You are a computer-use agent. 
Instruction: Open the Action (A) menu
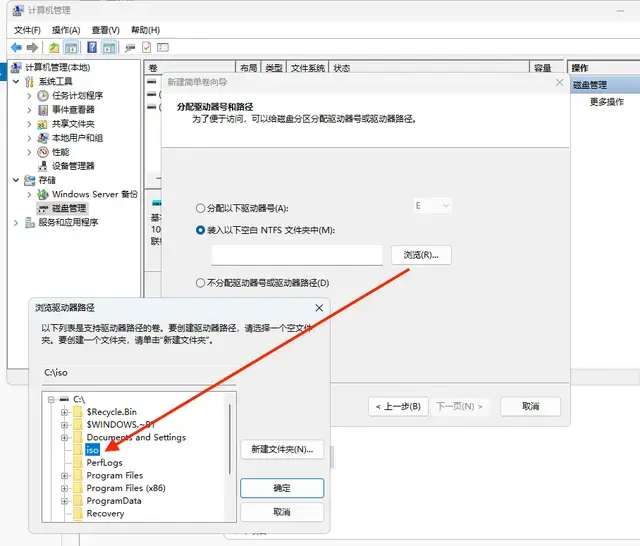66,30
